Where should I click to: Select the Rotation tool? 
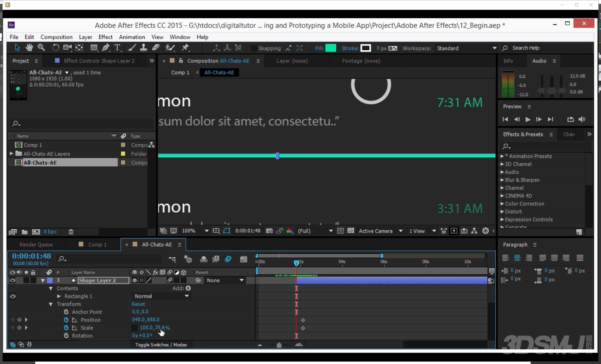tap(56, 48)
